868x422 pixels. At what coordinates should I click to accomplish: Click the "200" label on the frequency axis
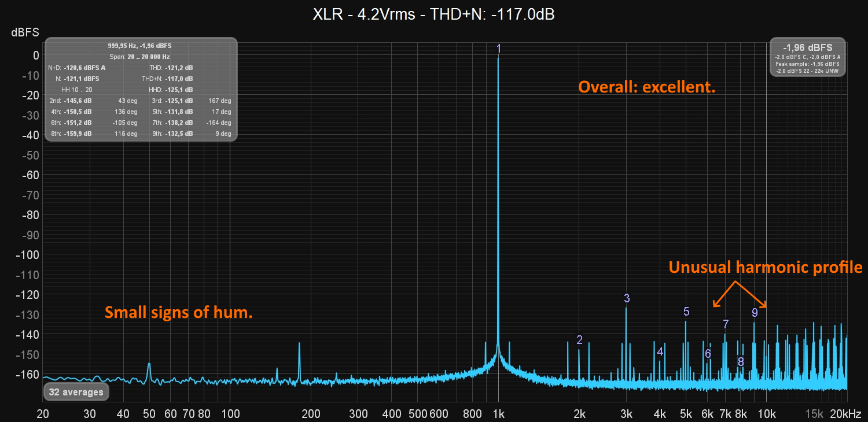311,414
